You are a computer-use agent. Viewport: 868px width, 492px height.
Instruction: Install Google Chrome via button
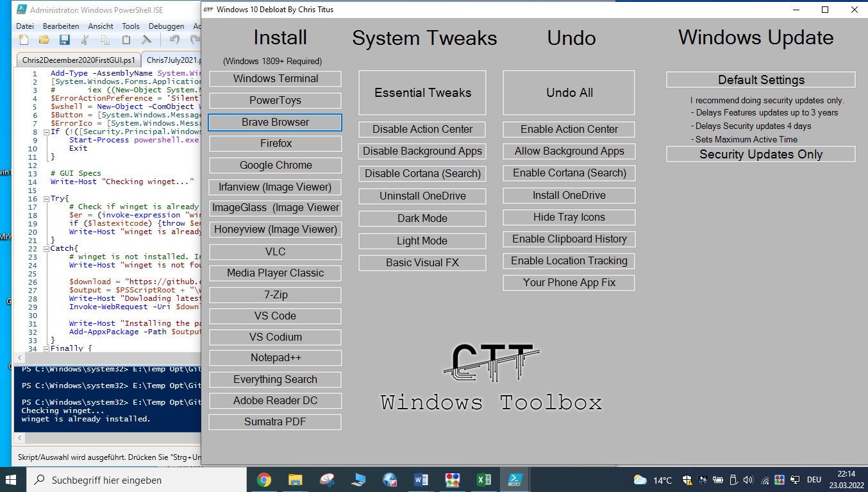coord(275,165)
